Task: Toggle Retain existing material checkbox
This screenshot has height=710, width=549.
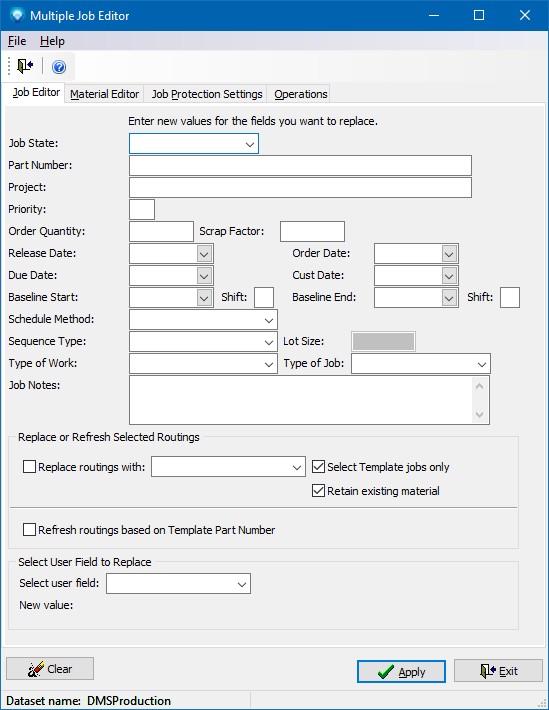Action: click(318, 490)
